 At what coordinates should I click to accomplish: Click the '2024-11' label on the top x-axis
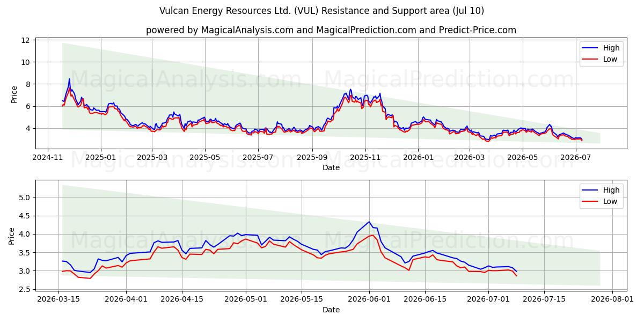pyautogui.click(x=48, y=158)
